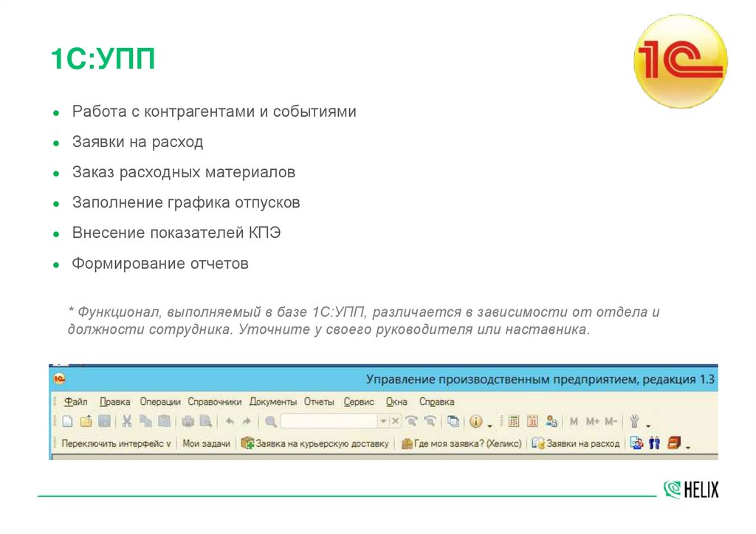
Task: Click the large 1C logo on slide
Action: (x=681, y=61)
